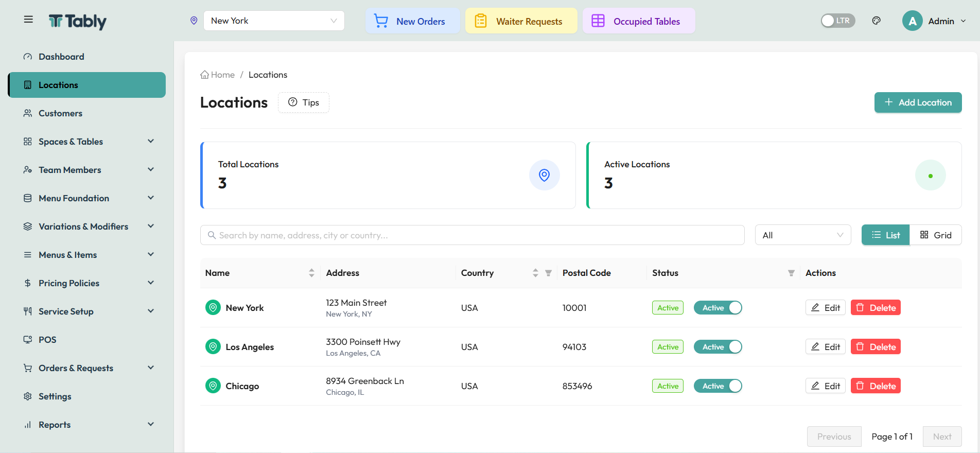Open Customers in the sidebar
Image resolution: width=980 pixels, height=453 pixels.
[86, 113]
